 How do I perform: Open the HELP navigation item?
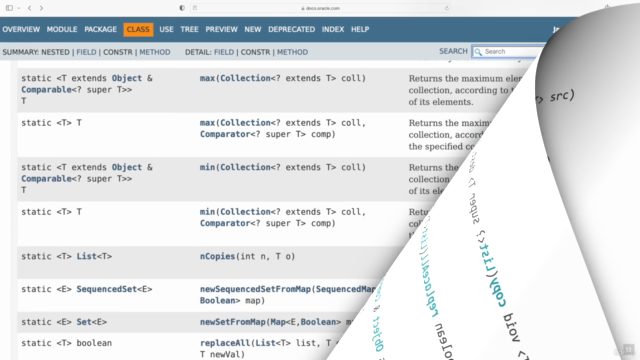[x=360, y=29]
